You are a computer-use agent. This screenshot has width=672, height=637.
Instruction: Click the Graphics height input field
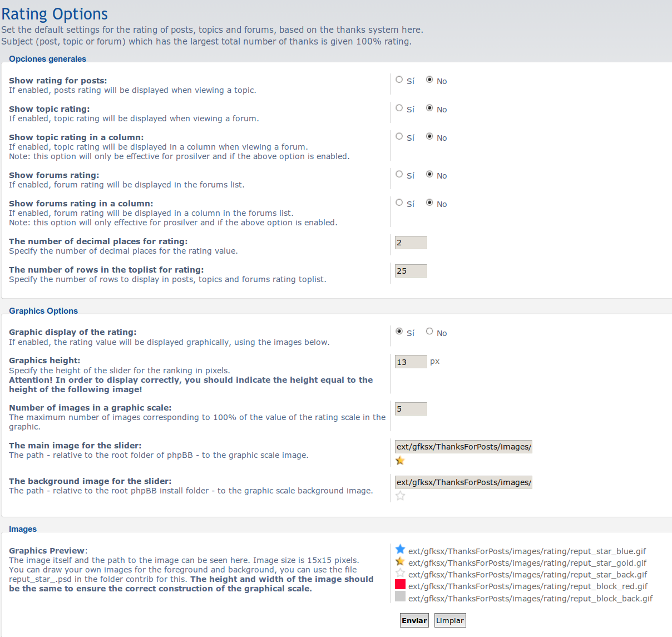(x=411, y=362)
